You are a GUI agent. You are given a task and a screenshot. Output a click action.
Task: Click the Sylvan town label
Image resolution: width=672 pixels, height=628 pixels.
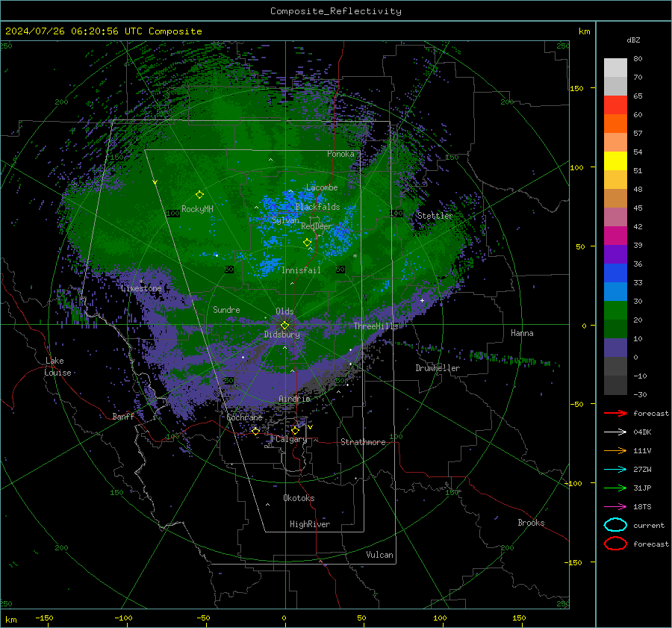pyautogui.click(x=285, y=220)
